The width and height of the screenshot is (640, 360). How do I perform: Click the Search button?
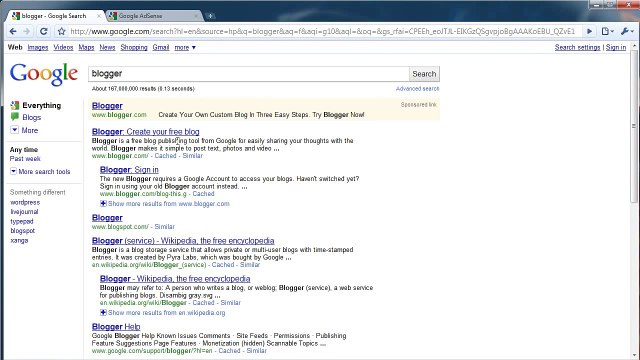click(424, 74)
